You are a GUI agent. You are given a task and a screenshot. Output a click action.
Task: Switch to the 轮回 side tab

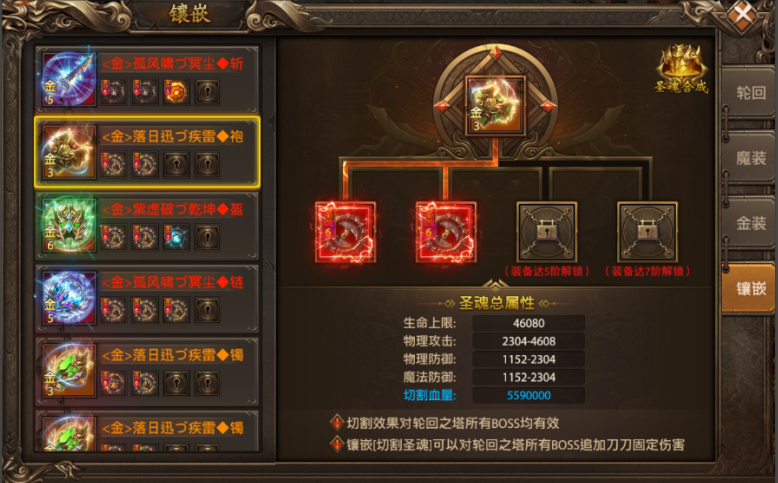(750, 93)
